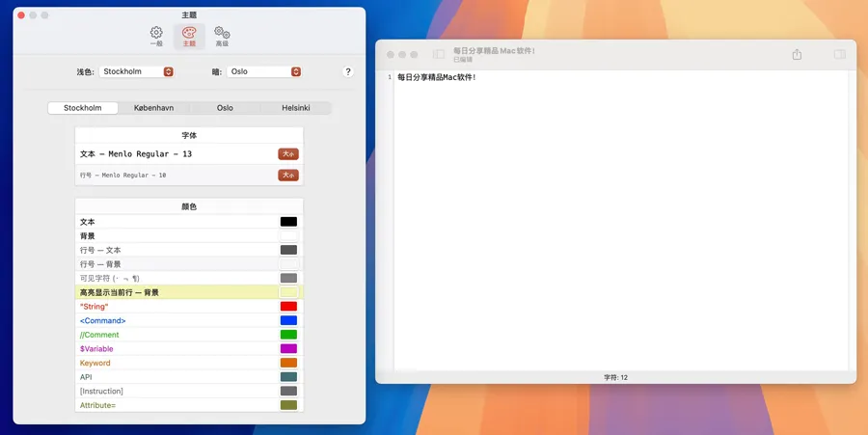Screen dimensions: 868x435
Task: Click 大小 button for 行号 Menlo Regular 10
Action: [x=288, y=176]
